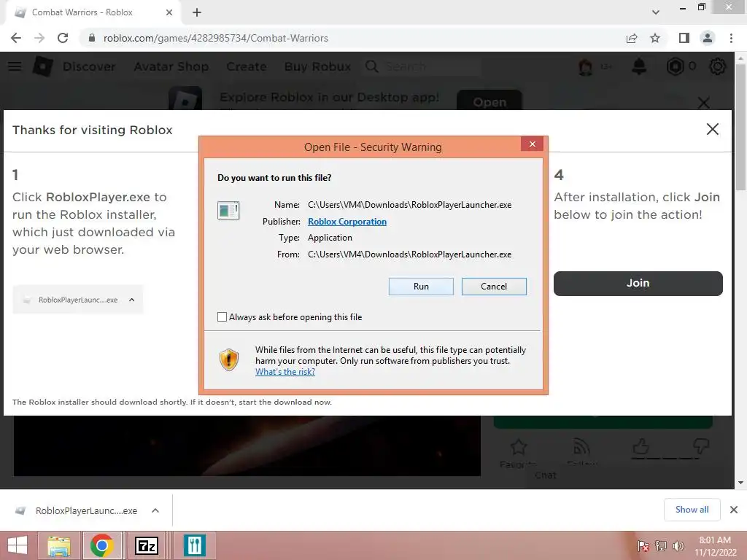Screen dimensions: 747x560
Task: Click the Join button
Action: click(638, 284)
